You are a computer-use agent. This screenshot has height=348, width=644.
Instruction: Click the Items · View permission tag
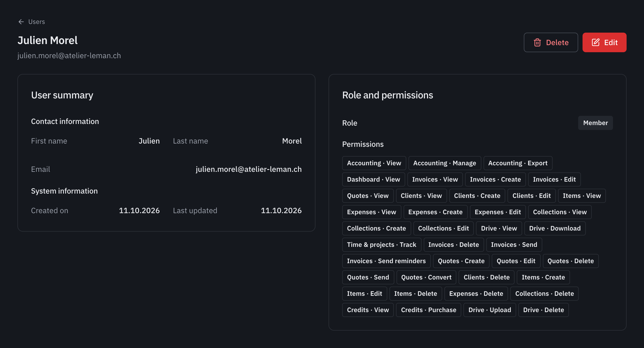[582, 196]
